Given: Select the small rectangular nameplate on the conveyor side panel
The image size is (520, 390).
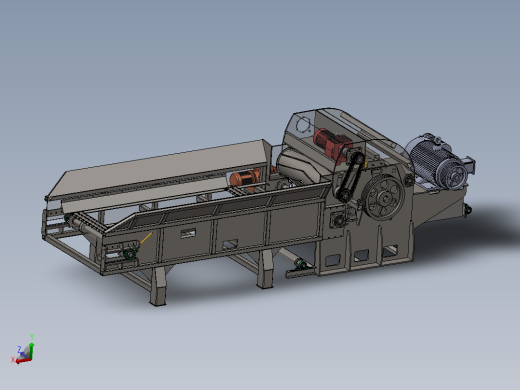Looking at the screenshot, I should pyautogui.click(x=188, y=233).
